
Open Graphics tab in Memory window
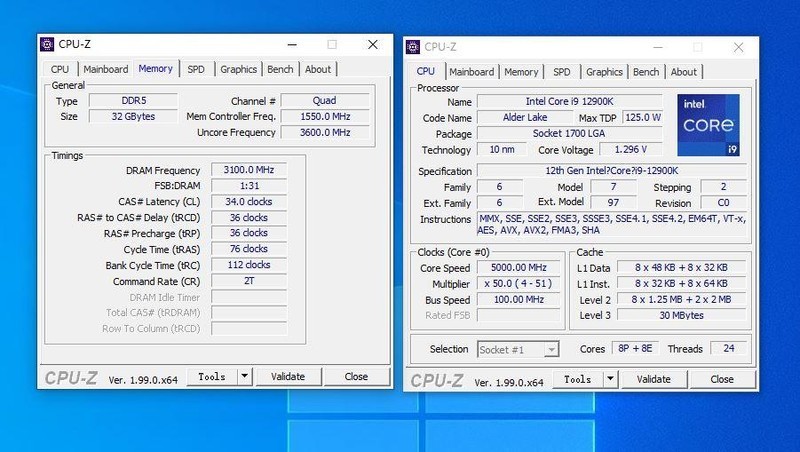pos(238,69)
